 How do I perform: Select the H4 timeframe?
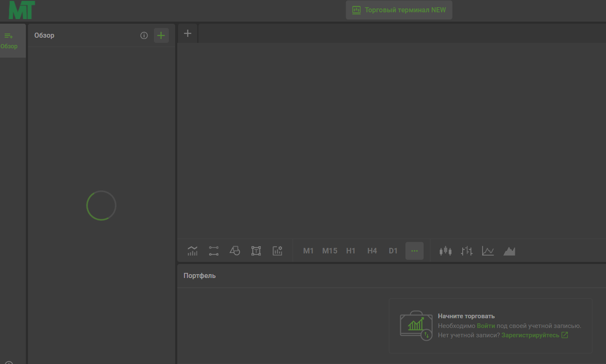click(x=372, y=251)
